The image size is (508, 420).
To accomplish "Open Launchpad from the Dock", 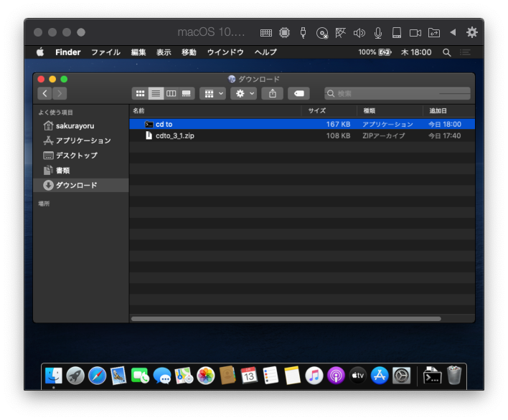I will tap(75, 376).
